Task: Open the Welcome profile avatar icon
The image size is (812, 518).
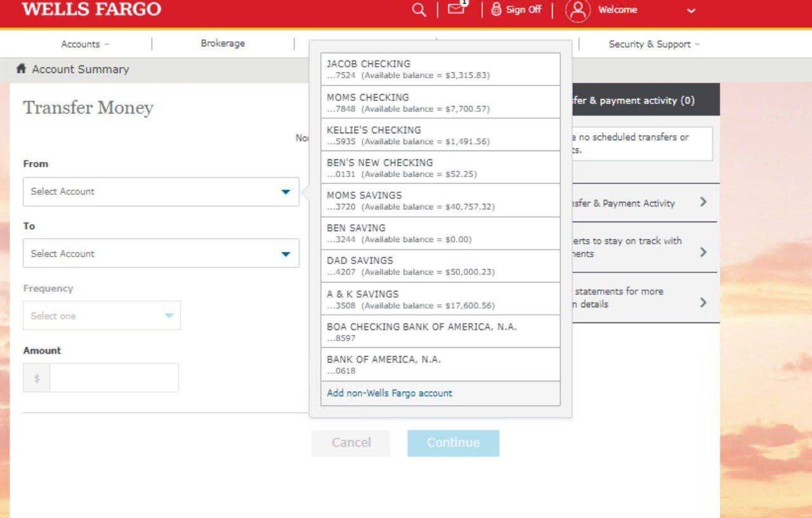Action: pos(577,10)
